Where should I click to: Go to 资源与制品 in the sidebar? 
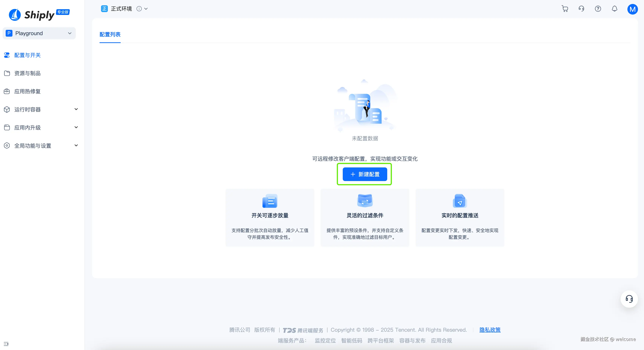[28, 73]
